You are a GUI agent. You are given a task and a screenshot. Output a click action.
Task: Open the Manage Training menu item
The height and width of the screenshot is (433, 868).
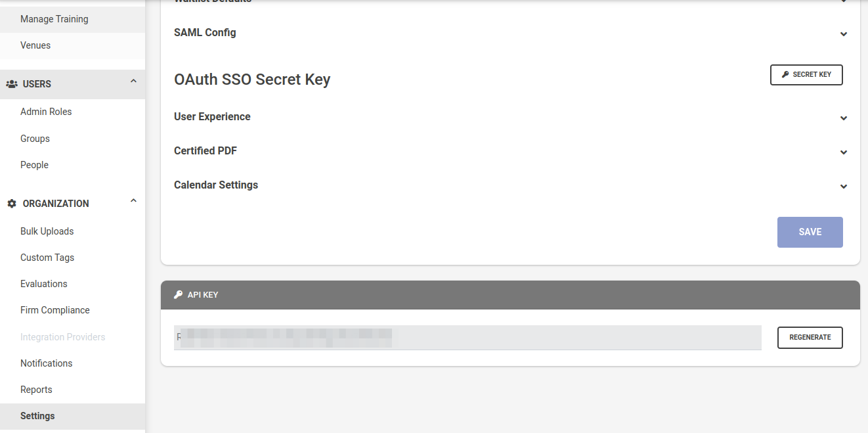pos(54,19)
